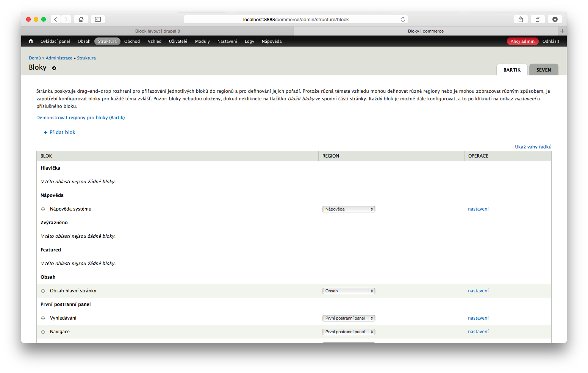This screenshot has height=373, width=588.
Task: Open Demonstrovat regiony pro bloky (Bartik) link
Action: point(81,118)
